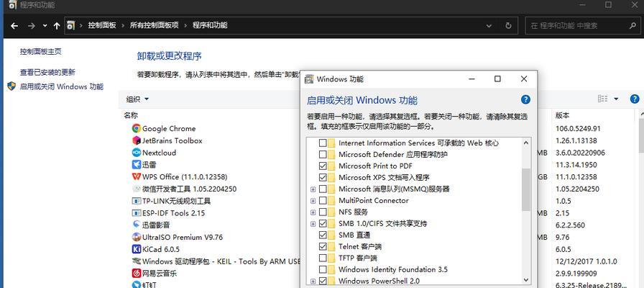Click the Windows 功能 dialog title icon

click(309, 79)
